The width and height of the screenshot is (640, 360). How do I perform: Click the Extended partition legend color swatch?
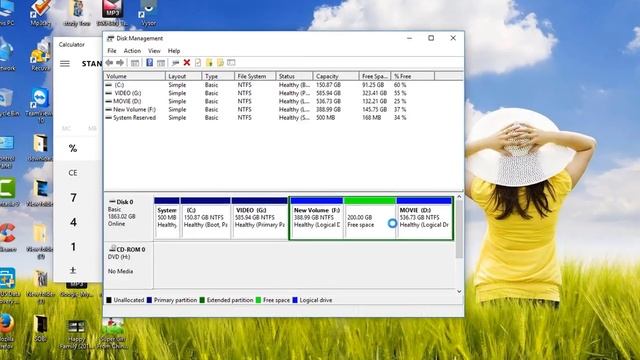coord(202,300)
